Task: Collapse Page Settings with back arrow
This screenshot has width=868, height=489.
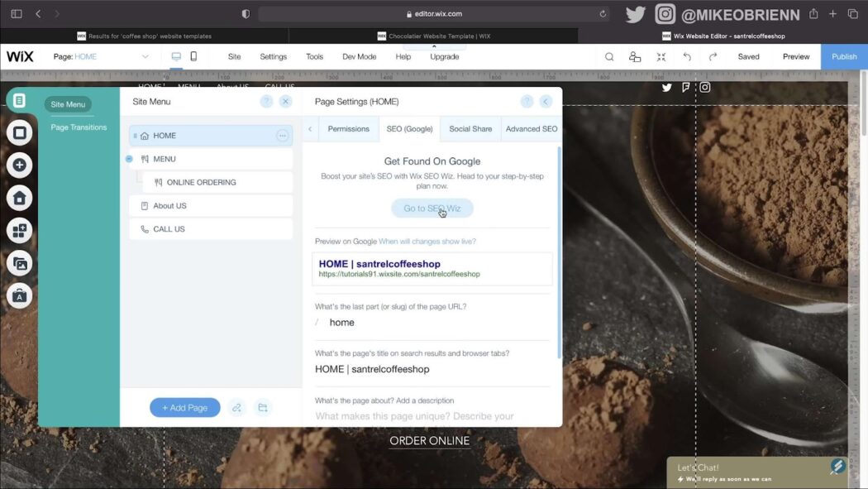Action: pyautogui.click(x=546, y=101)
